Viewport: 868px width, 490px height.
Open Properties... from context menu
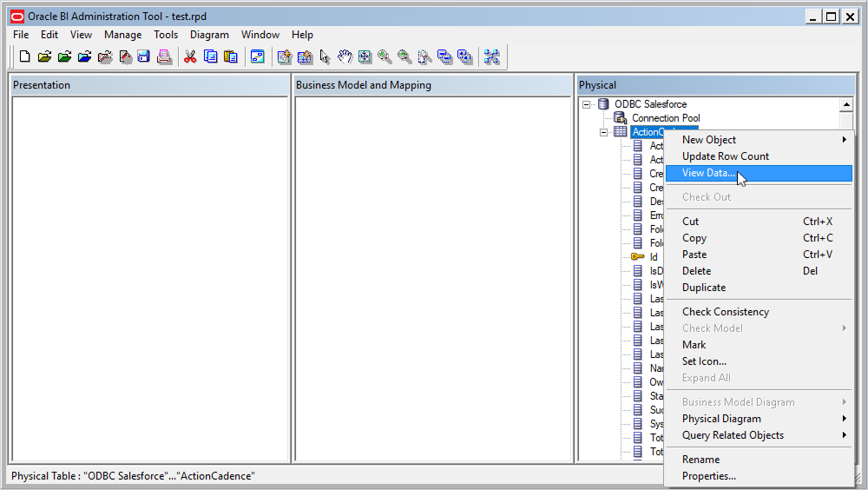point(759,476)
